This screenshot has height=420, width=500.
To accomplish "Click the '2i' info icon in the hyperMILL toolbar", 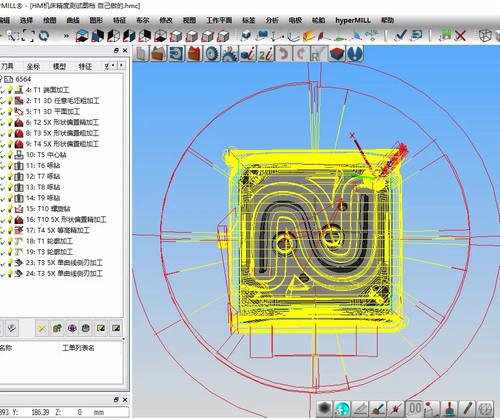I will pyautogui.click(x=266, y=54).
